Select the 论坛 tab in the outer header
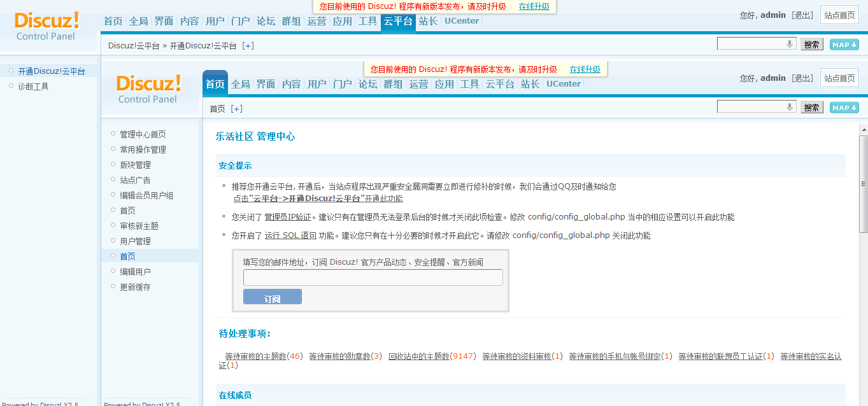868x406 pixels. pos(266,21)
